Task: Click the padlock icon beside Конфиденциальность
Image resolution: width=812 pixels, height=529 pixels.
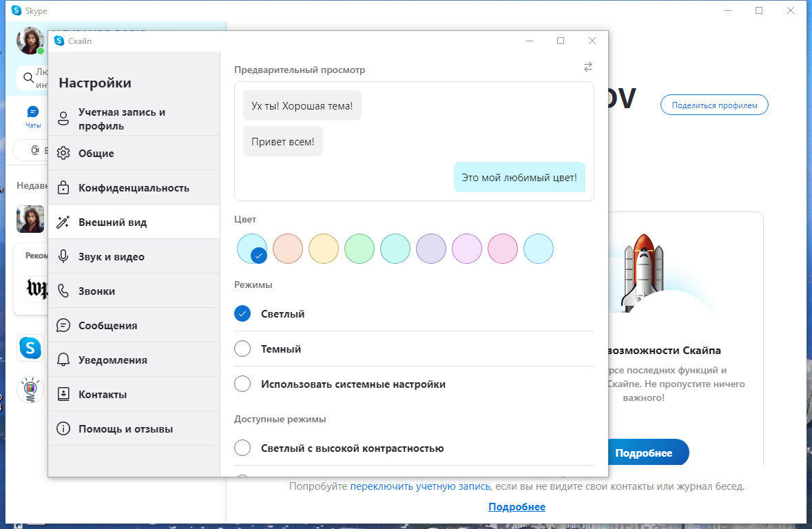Action: (x=63, y=187)
